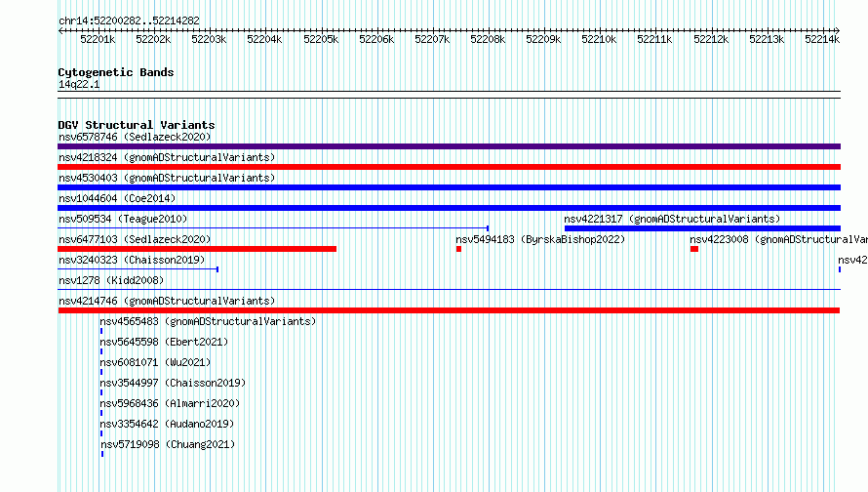Click the 52207k ruler position

click(x=432, y=39)
